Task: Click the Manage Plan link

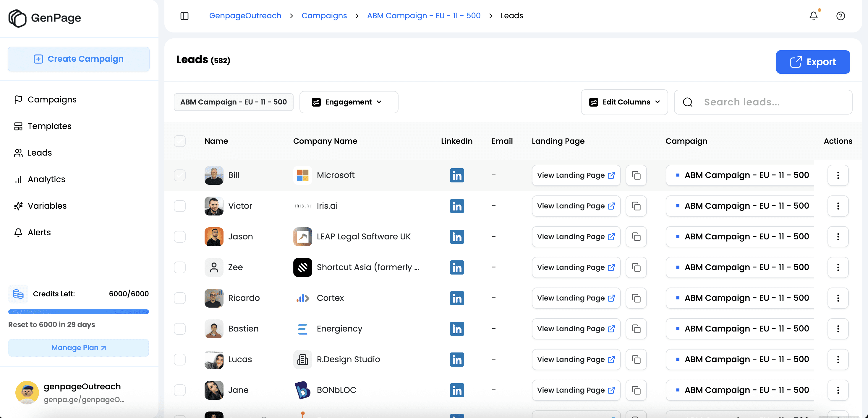Action: pyautogui.click(x=78, y=348)
